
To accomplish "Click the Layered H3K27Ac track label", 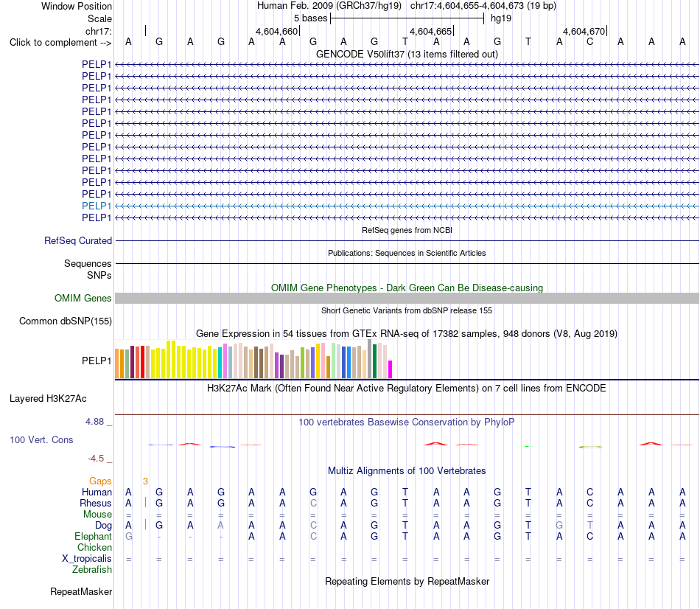I will (48, 399).
